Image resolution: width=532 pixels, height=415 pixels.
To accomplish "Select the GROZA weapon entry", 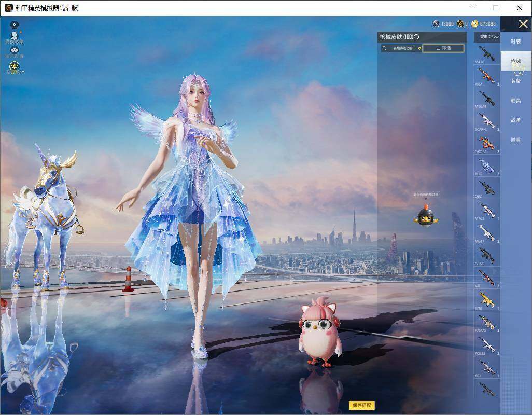I will click(487, 144).
